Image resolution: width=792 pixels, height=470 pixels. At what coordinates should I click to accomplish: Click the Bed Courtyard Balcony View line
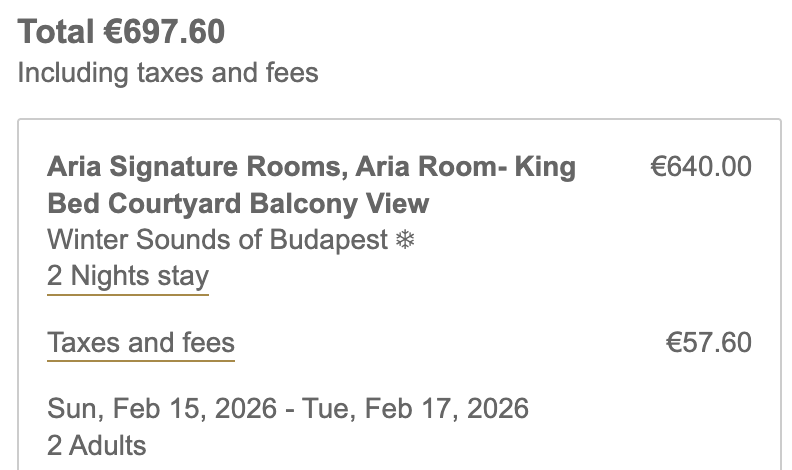tap(238, 204)
